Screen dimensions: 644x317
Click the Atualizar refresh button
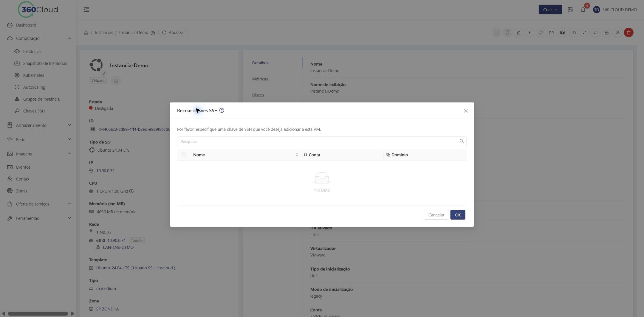pos(173,32)
